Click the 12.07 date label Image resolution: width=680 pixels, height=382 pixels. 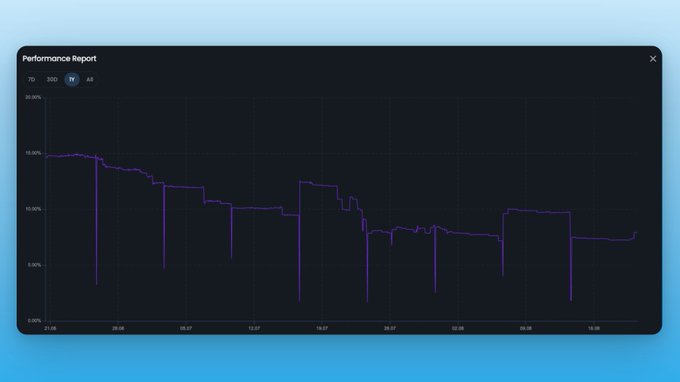click(x=254, y=329)
